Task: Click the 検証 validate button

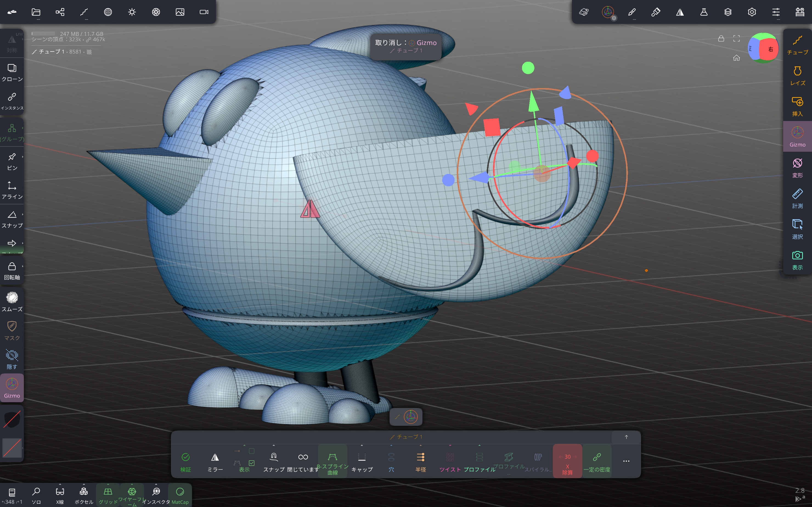Action: pos(185,461)
